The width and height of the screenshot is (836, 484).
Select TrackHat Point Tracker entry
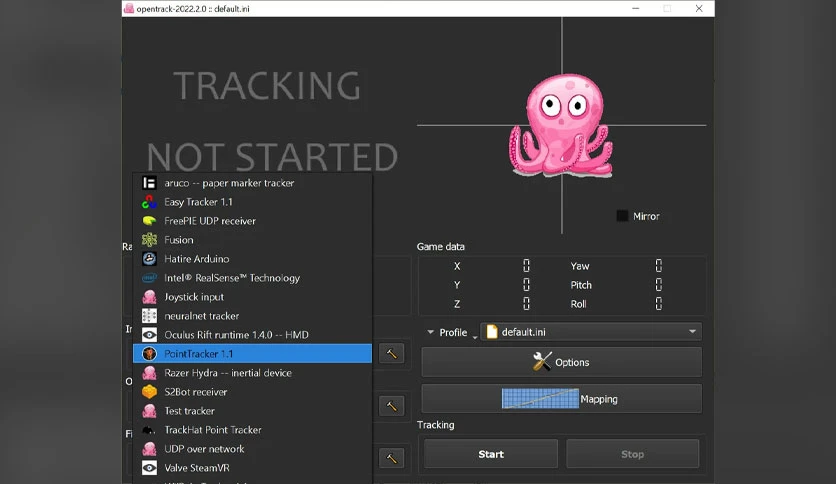[x=252, y=430]
